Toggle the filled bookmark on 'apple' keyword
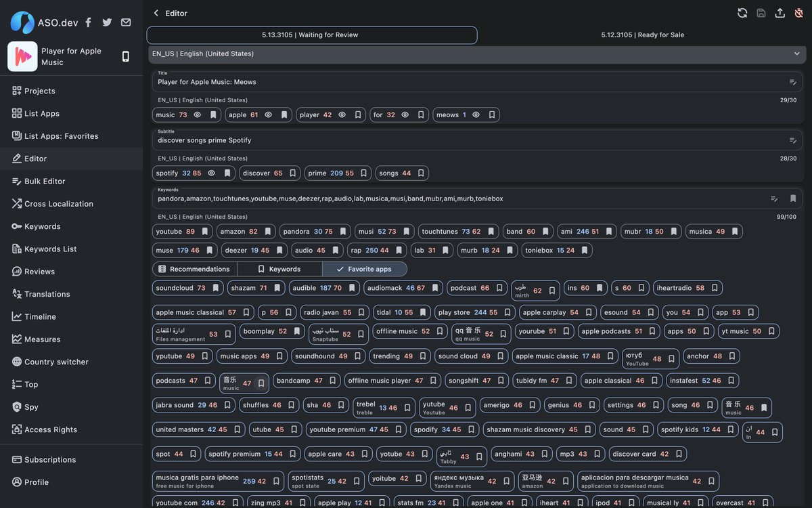This screenshot has width=812, height=508. click(x=284, y=115)
